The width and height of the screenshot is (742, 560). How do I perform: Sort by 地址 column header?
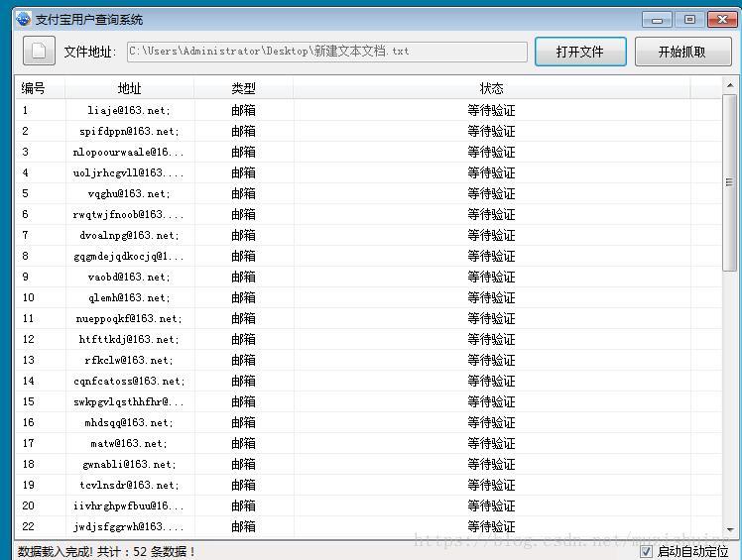[130, 88]
